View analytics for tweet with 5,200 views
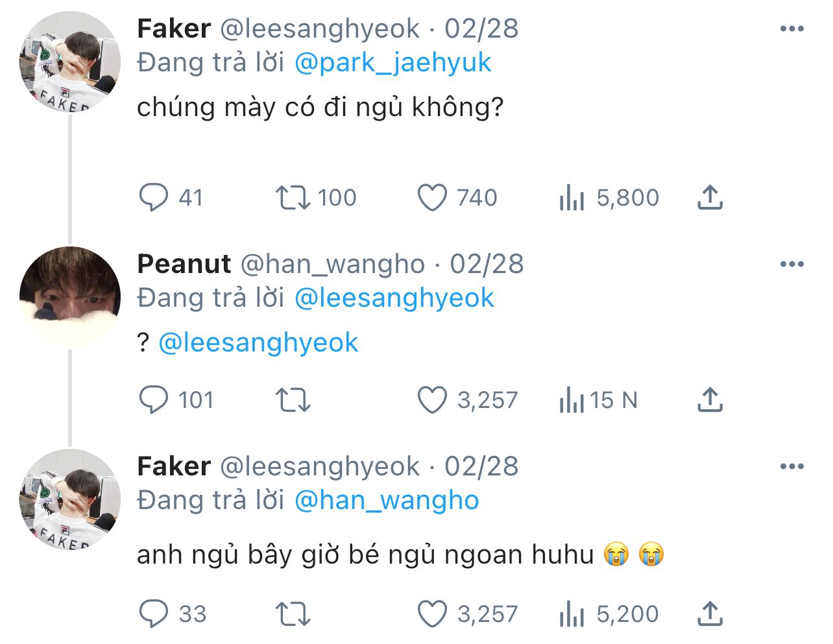Viewport: 833px width, 644px height. tap(572, 614)
